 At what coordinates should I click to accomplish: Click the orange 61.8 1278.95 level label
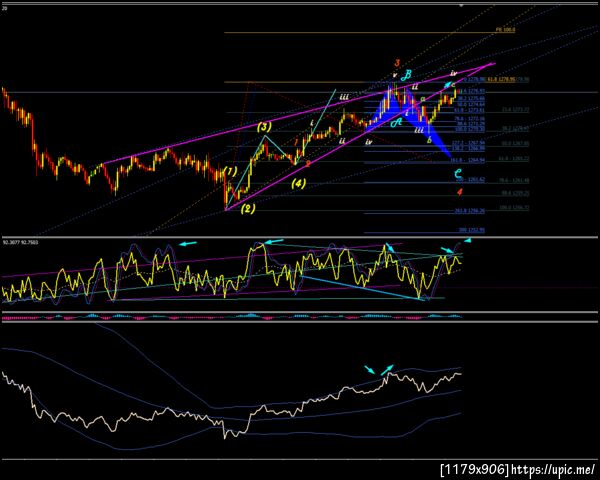(501, 80)
